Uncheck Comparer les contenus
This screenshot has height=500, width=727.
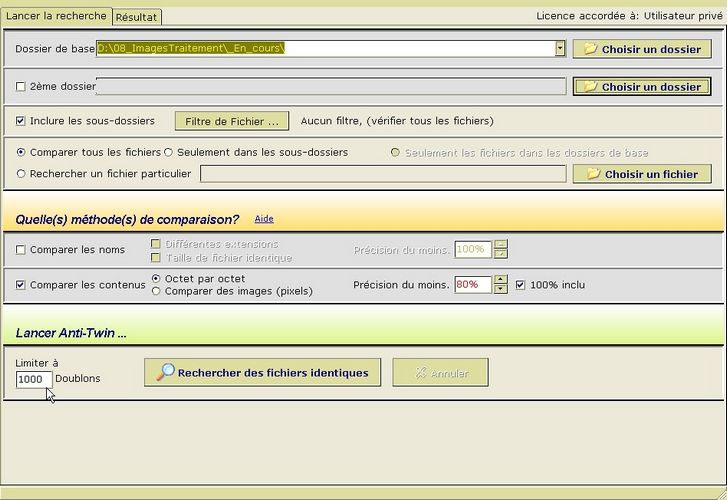[21, 285]
